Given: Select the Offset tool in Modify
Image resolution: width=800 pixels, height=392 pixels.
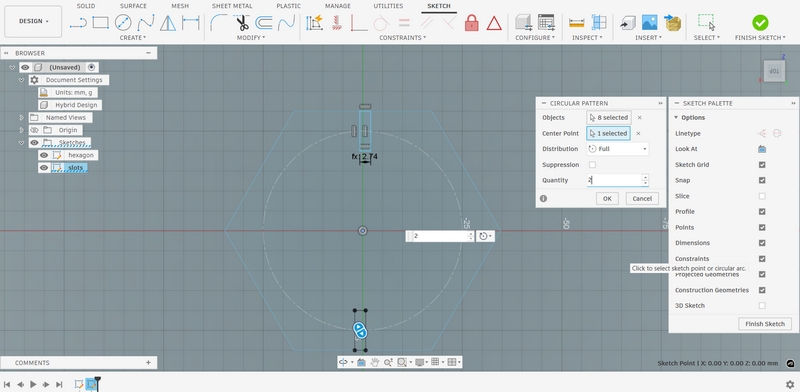Looking at the screenshot, I should (264, 22).
